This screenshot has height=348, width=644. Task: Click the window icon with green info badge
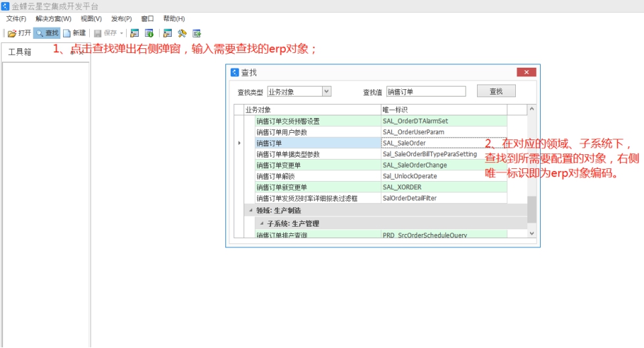tap(149, 34)
